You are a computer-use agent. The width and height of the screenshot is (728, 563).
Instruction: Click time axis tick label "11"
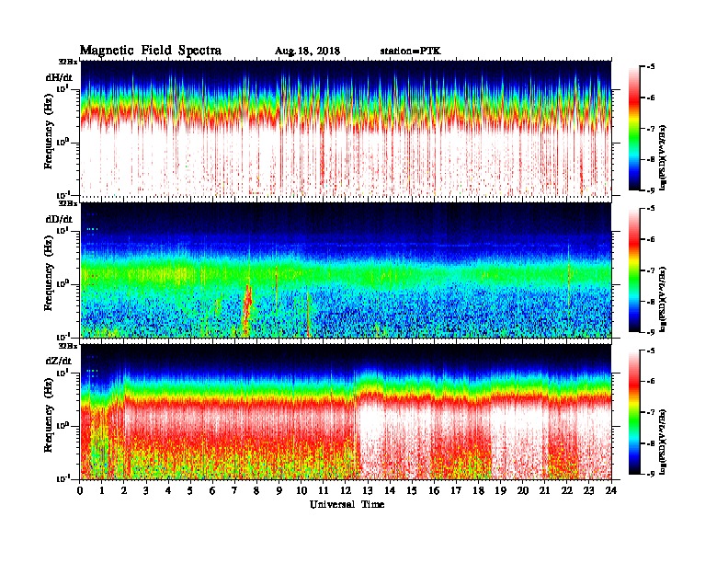(x=324, y=491)
